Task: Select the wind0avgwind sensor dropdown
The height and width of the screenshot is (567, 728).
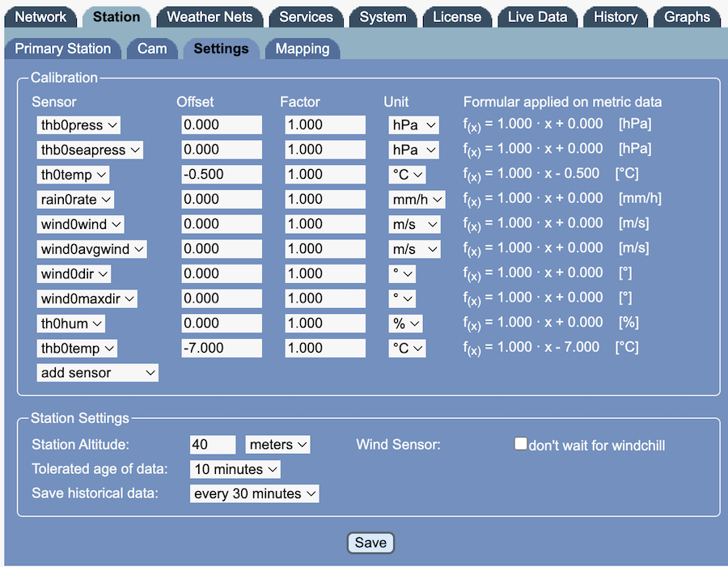Action: (92, 249)
